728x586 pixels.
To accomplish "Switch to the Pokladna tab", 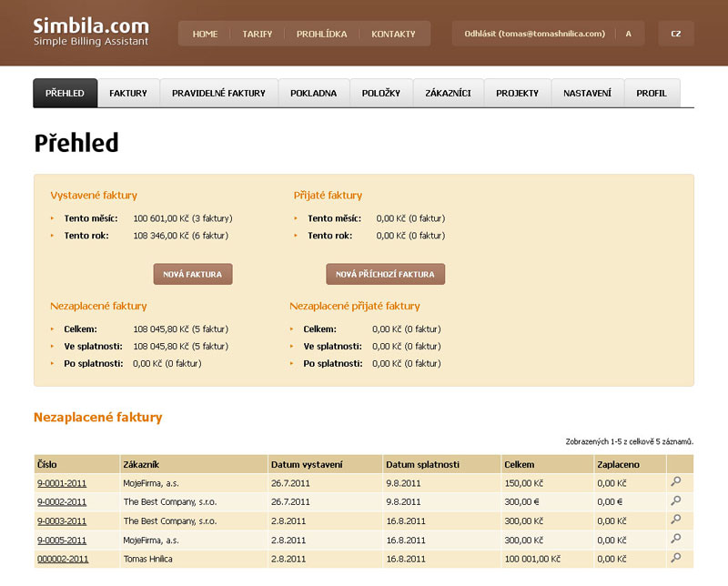I will click(x=313, y=94).
